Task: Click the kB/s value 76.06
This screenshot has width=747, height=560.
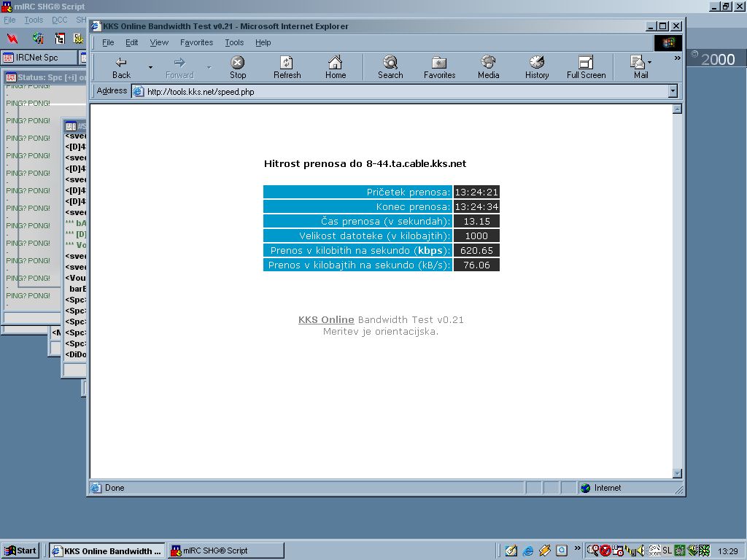Action: 476,265
